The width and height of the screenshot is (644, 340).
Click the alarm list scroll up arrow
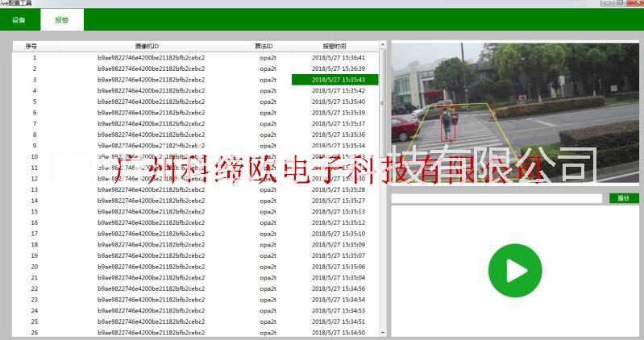click(x=383, y=45)
